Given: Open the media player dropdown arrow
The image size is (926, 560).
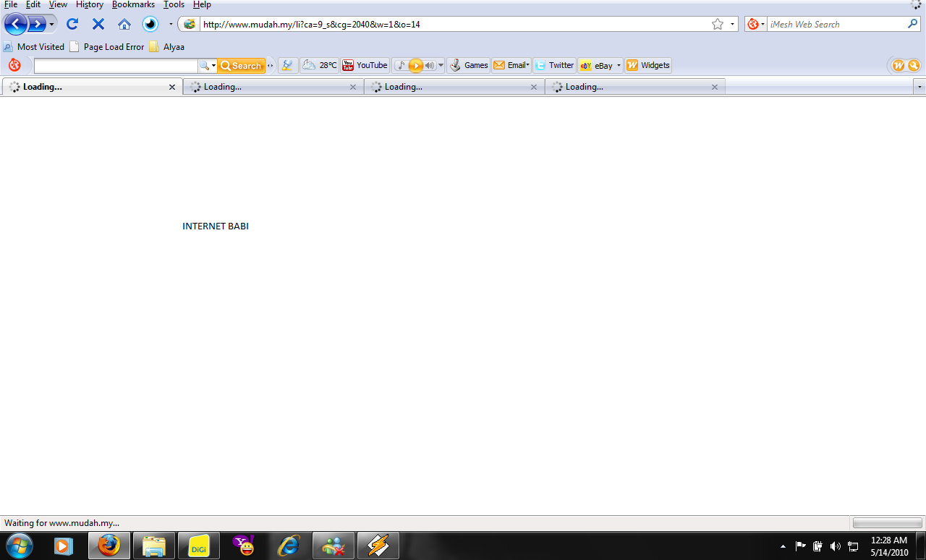Looking at the screenshot, I should (x=441, y=66).
